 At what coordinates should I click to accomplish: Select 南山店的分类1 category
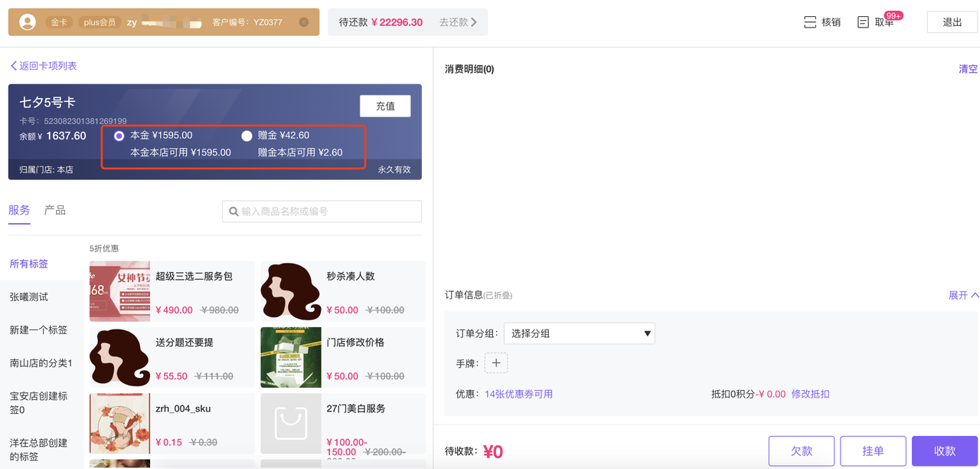pyautogui.click(x=42, y=362)
